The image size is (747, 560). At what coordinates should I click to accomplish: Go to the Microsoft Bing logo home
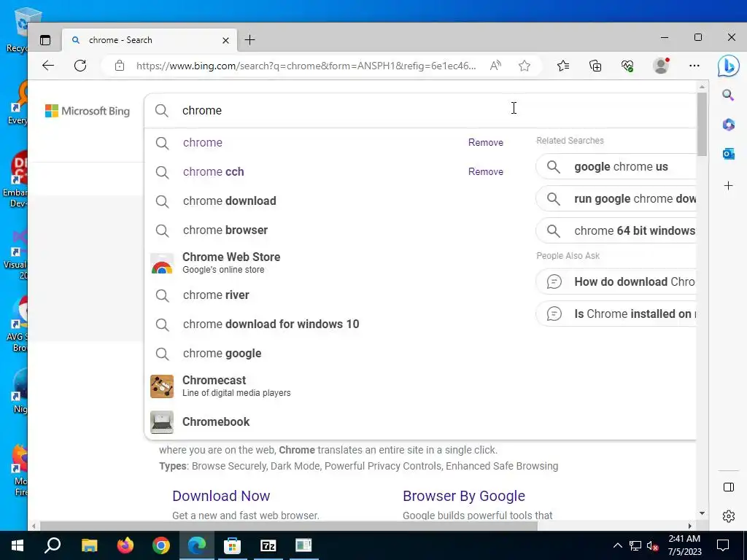tap(88, 111)
